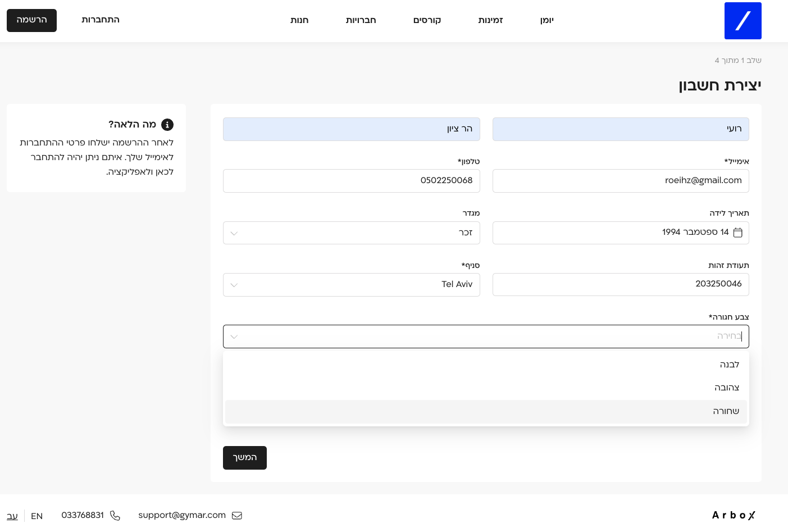Screen dimensions: 788x532
Task: Open the זמינות menu item
Action: (x=490, y=20)
